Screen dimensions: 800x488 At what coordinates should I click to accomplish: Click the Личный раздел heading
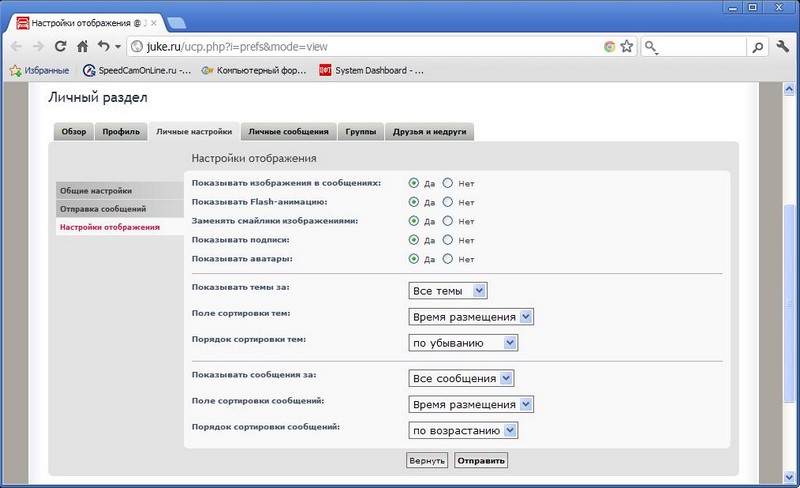click(97, 97)
